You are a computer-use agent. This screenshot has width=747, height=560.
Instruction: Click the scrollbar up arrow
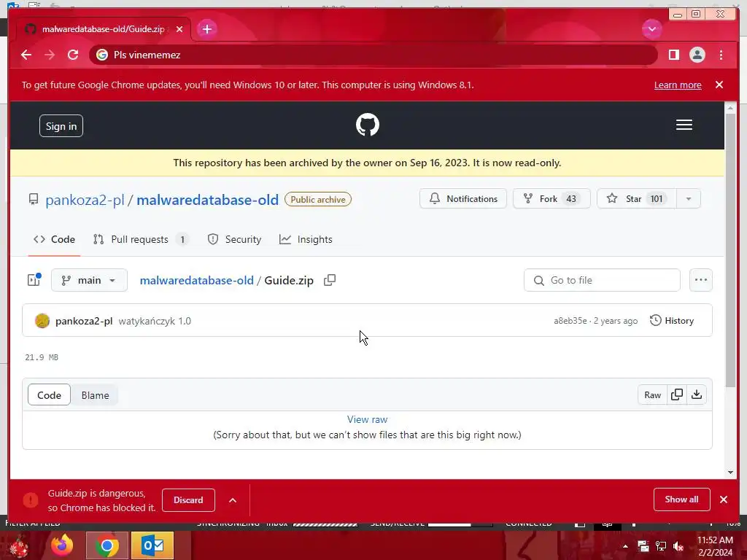click(730, 108)
